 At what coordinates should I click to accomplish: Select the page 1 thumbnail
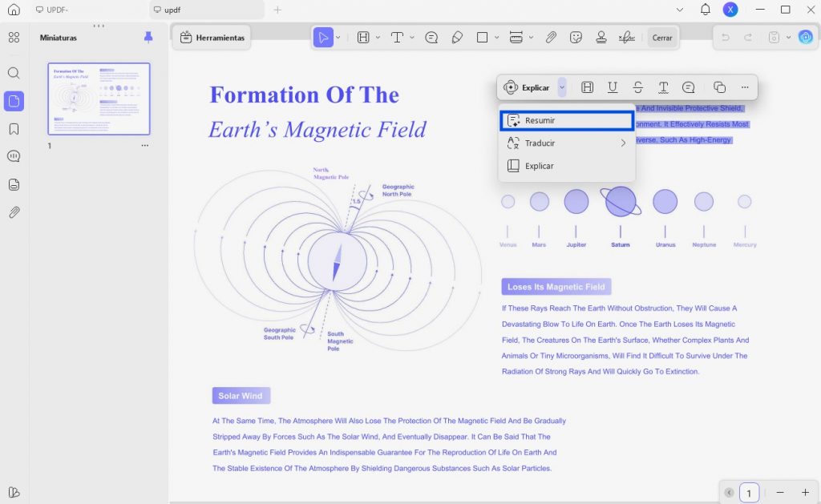(x=99, y=99)
